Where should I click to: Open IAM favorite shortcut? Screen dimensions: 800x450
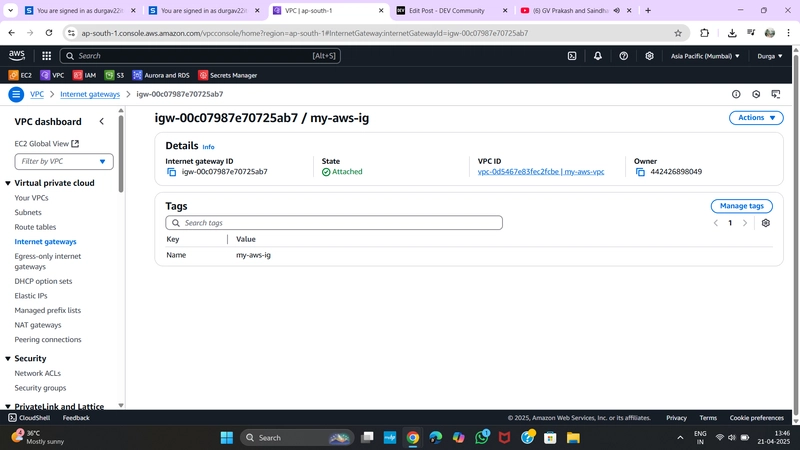(84, 75)
